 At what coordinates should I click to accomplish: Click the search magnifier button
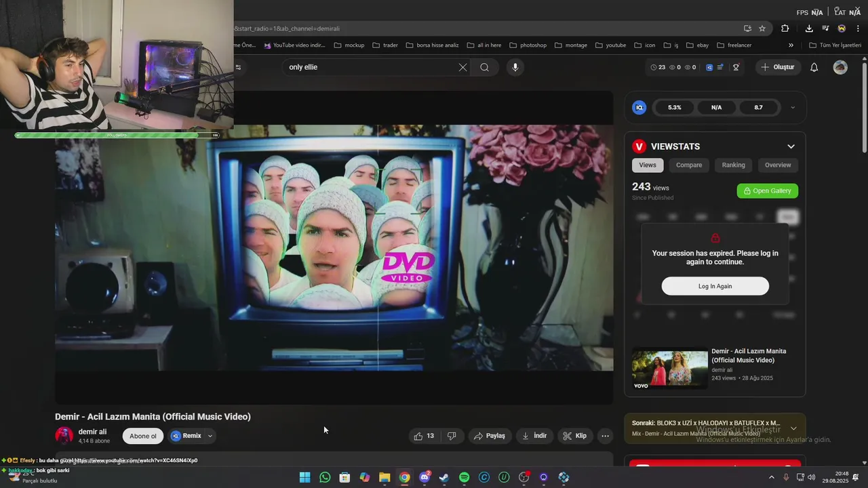[x=484, y=67]
